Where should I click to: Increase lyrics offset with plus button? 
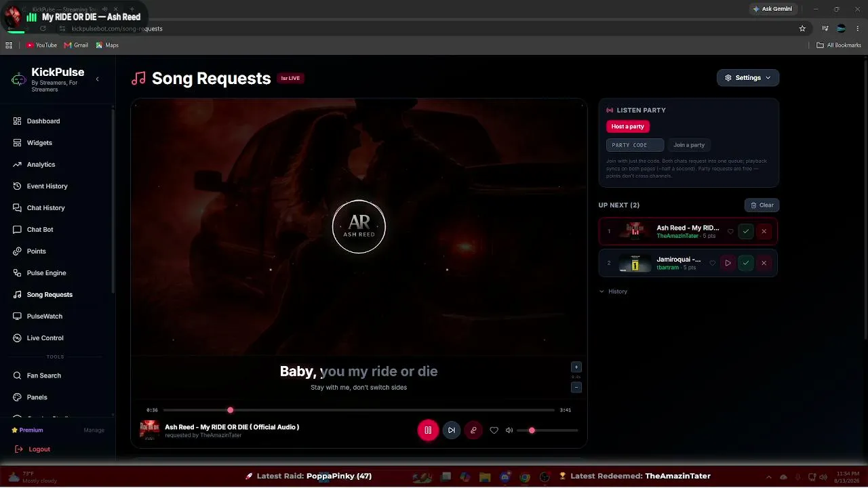coord(576,367)
